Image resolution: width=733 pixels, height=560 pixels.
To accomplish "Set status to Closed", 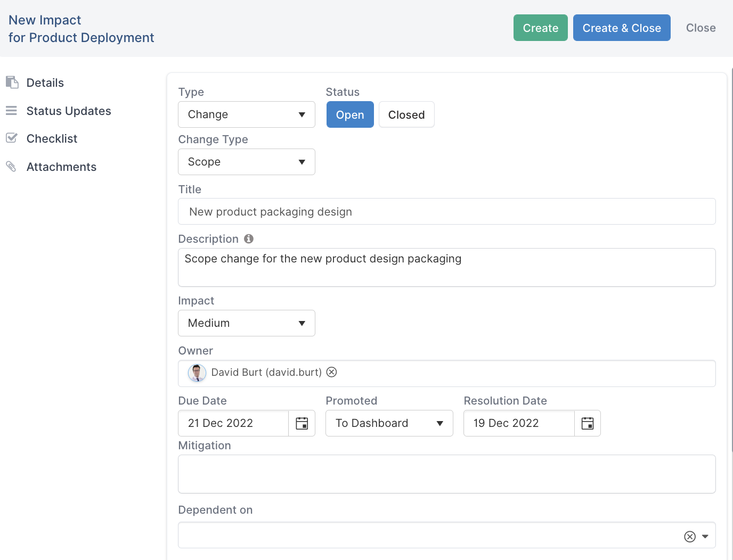I will click(x=406, y=115).
